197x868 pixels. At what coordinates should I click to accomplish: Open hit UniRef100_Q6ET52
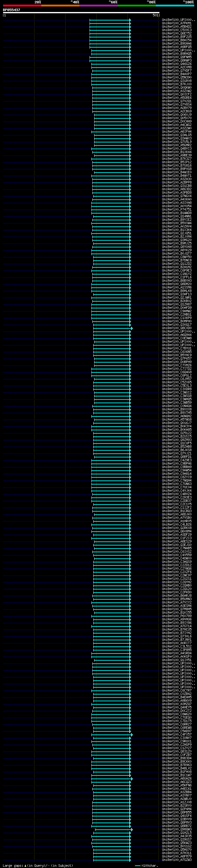tap(177, 33)
